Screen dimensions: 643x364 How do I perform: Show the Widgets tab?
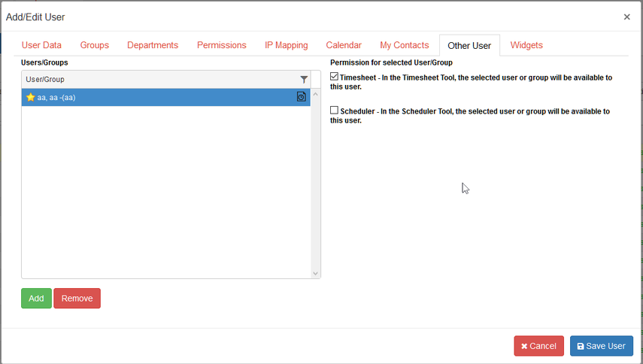526,45
